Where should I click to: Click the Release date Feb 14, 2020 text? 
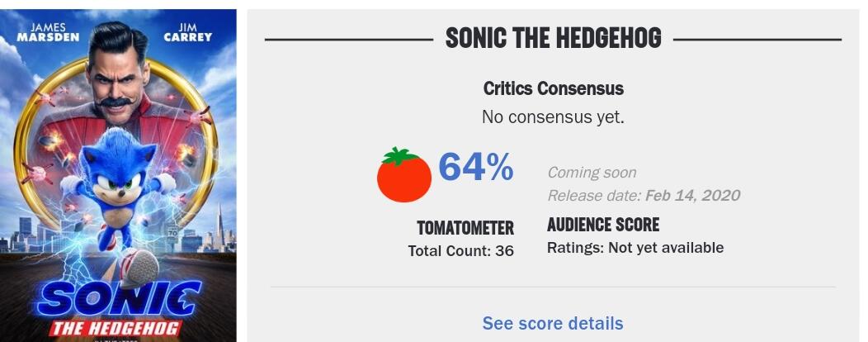click(x=644, y=196)
